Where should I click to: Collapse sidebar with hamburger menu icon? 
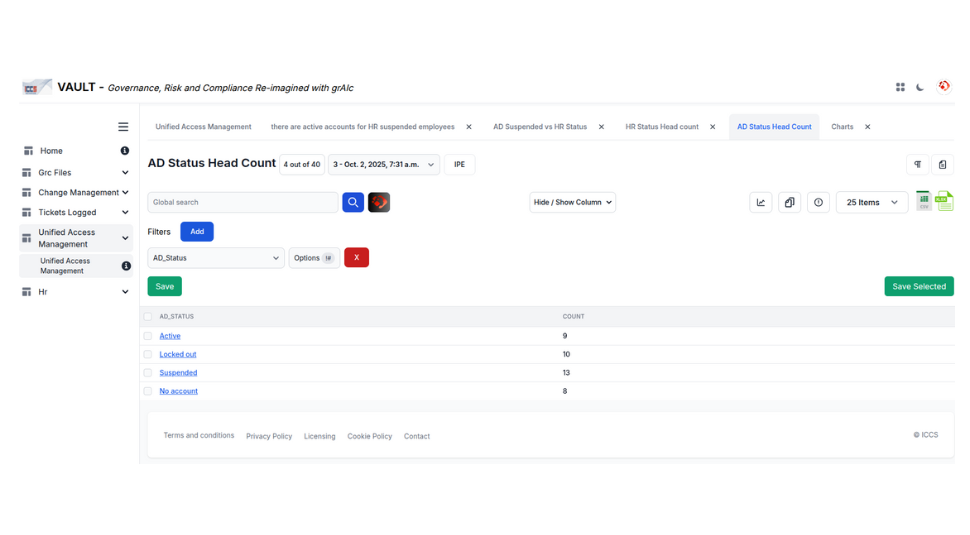click(123, 127)
